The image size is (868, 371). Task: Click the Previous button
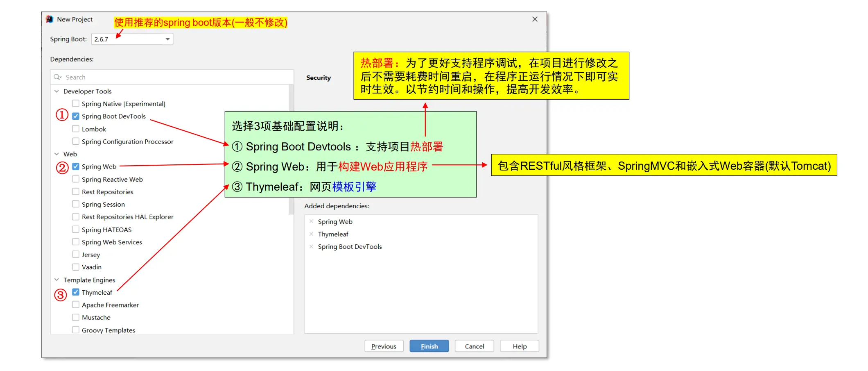coord(384,346)
